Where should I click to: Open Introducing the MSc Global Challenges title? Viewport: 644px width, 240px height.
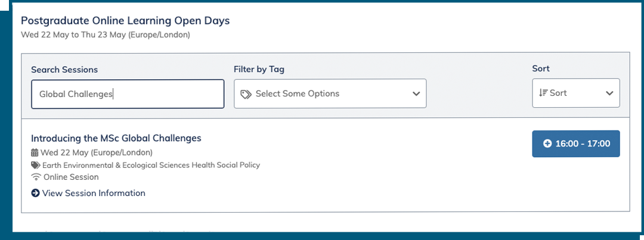coord(116,138)
